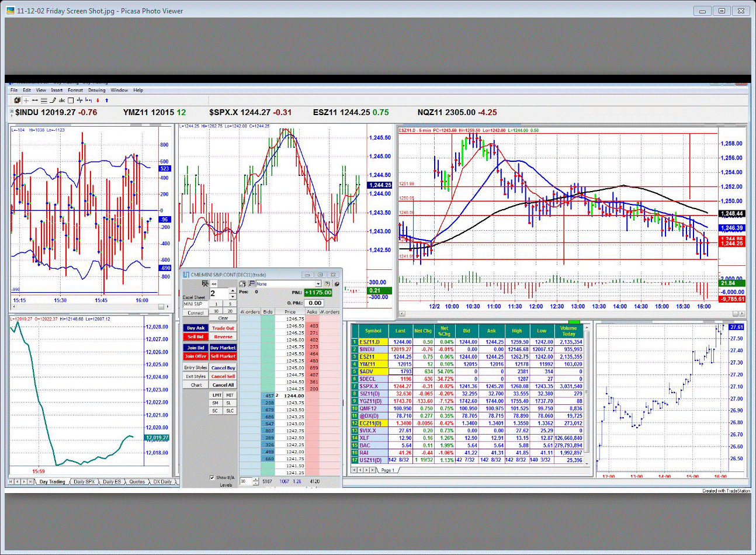Open the Edit menu
The width and height of the screenshot is (756, 555).
click(x=27, y=90)
